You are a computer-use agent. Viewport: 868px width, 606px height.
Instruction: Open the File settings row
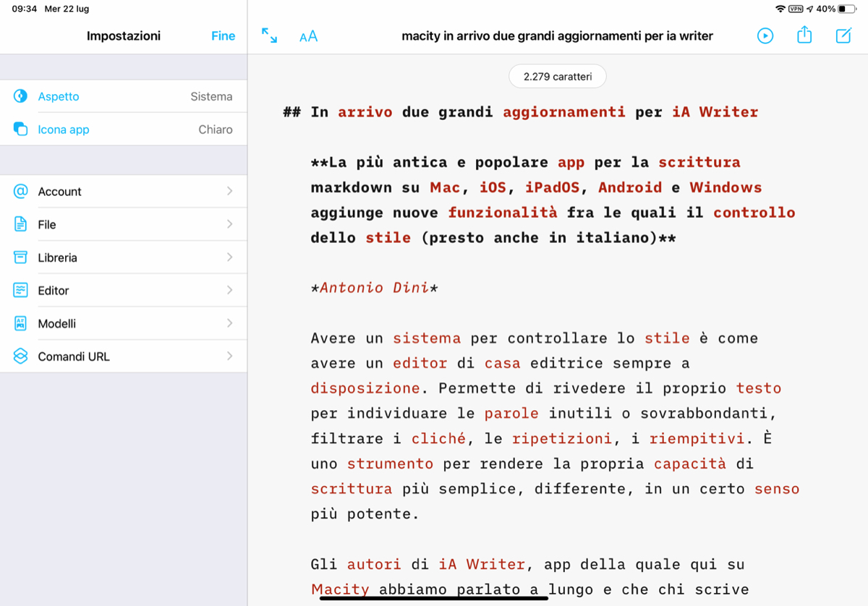click(x=123, y=224)
